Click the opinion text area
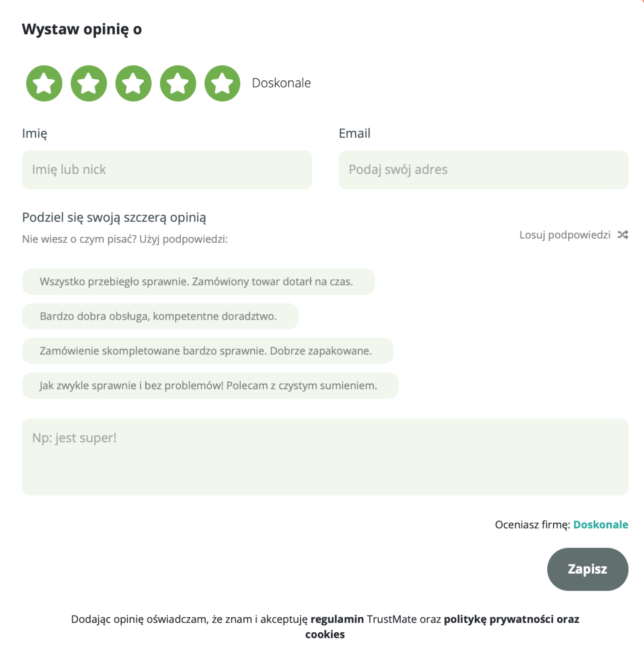 click(x=325, y=457)
